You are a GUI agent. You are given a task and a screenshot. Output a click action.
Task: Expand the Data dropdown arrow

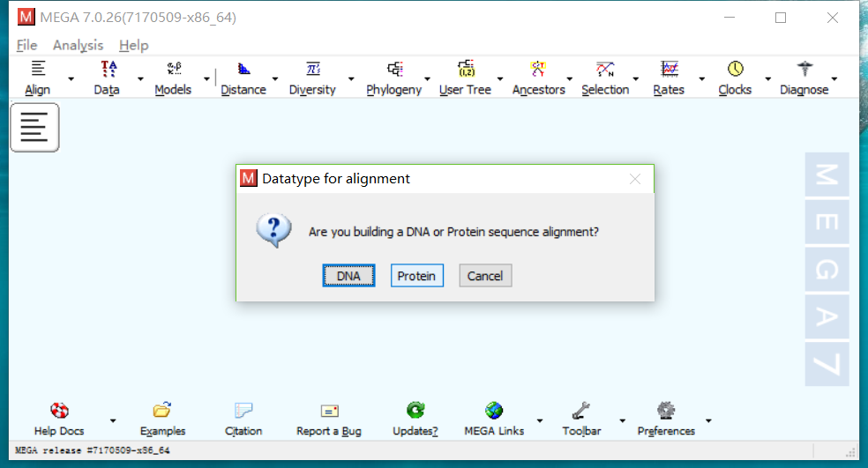tap(140, 79)
